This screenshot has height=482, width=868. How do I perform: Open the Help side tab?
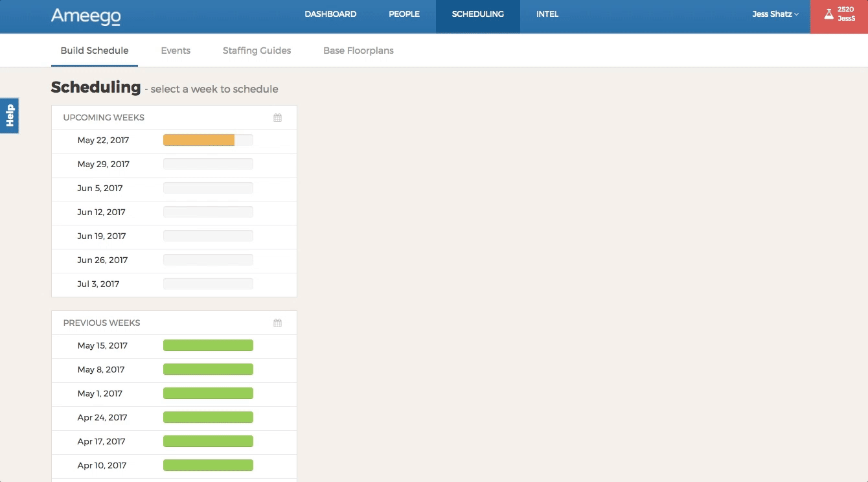(9, 116)
